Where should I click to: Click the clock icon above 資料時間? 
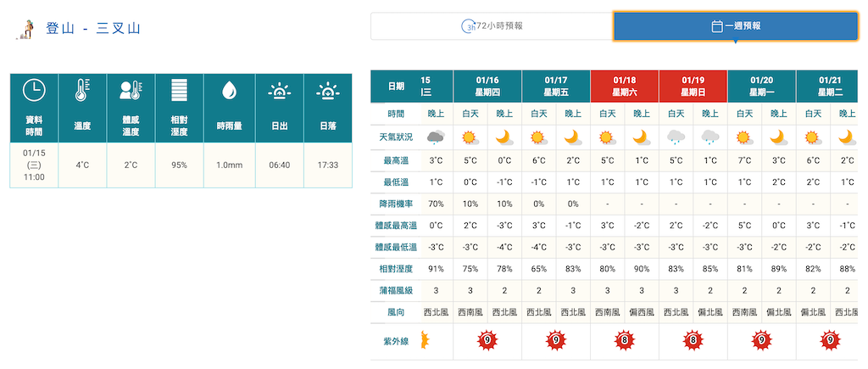click(x=34, y=90)
